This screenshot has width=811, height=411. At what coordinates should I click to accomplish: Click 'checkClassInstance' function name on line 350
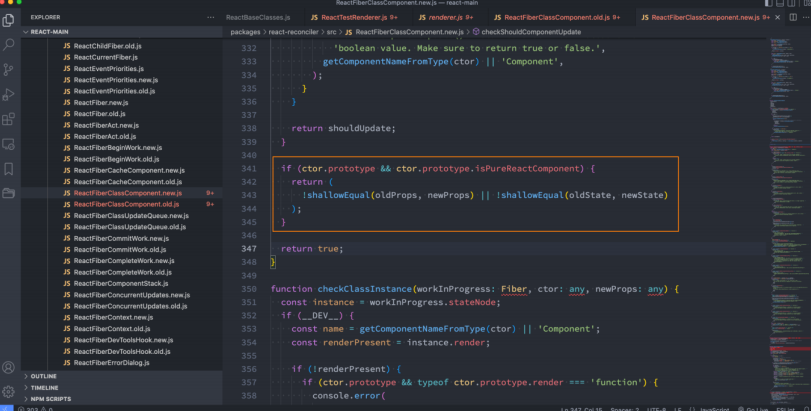[x=365, y=289]
